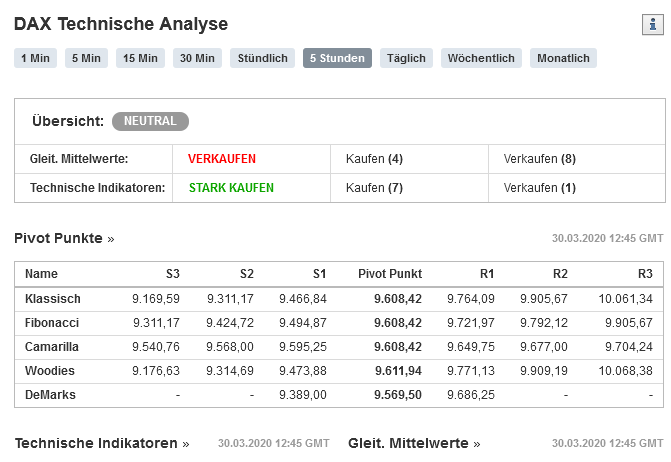This screenshot has height=462, width=671.
Task: Click the green STARK KAUFEN signal
Action: (231, 188)
